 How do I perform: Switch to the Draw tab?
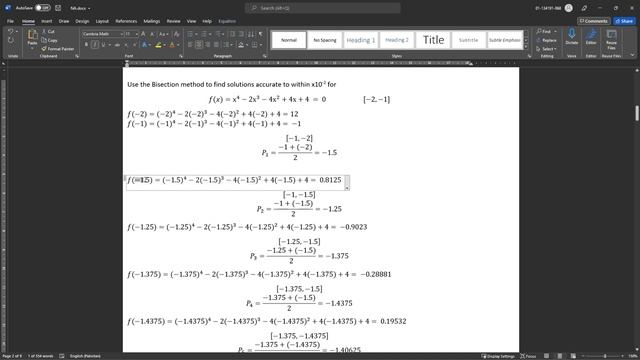click(64, 21)
